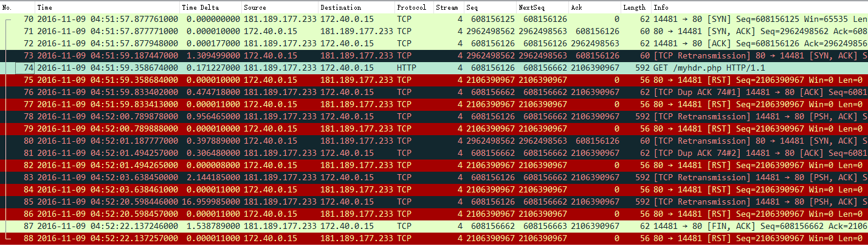Select packet 70 SYN row

point(434,19)
